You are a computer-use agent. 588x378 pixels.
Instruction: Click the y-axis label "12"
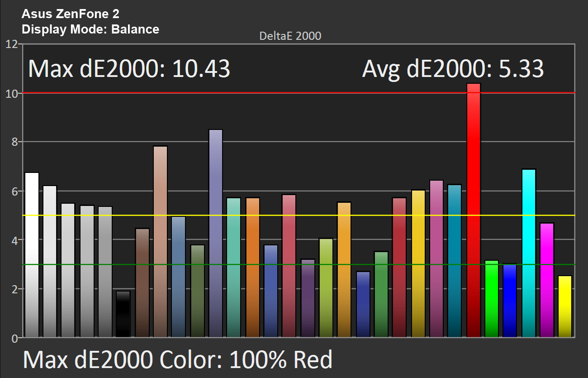click(12, 44)
